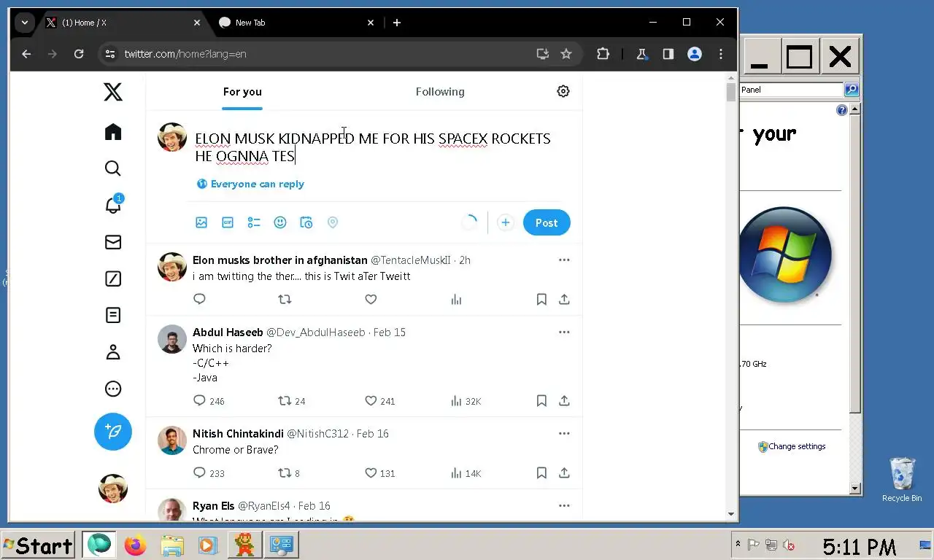Click the round blue compose post button
Screen dimensions: 934x560
click(113, 432)
